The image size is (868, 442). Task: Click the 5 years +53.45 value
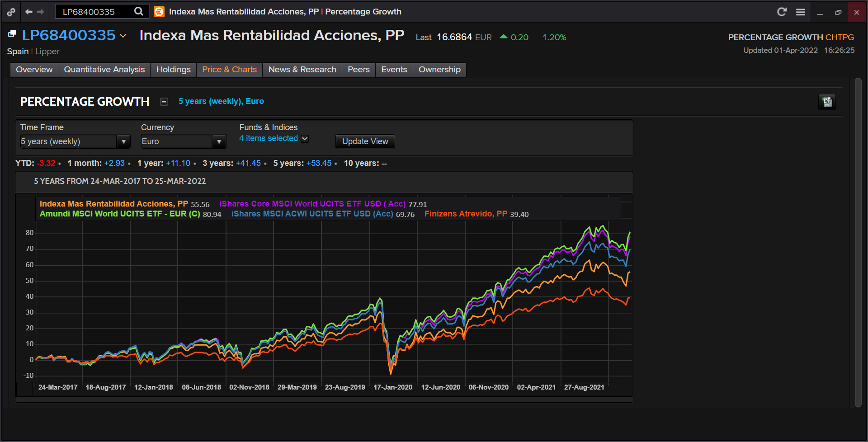click(319, 163)
